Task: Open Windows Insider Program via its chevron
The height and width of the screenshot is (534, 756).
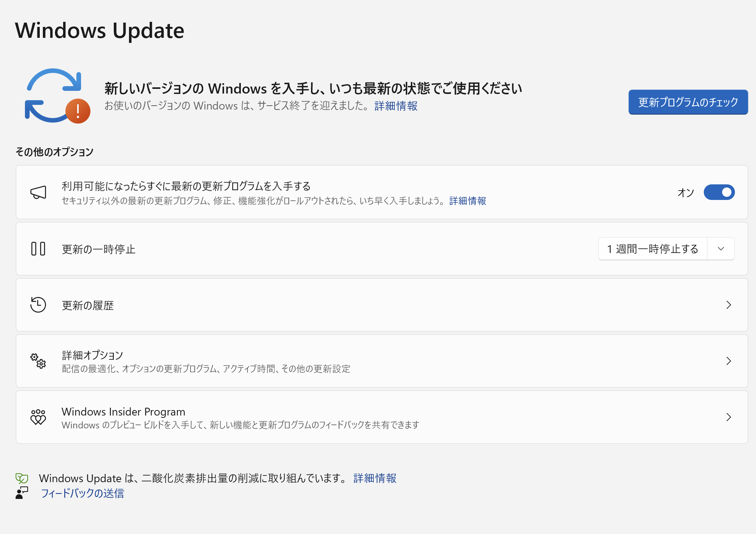Action: coord(728,417)
